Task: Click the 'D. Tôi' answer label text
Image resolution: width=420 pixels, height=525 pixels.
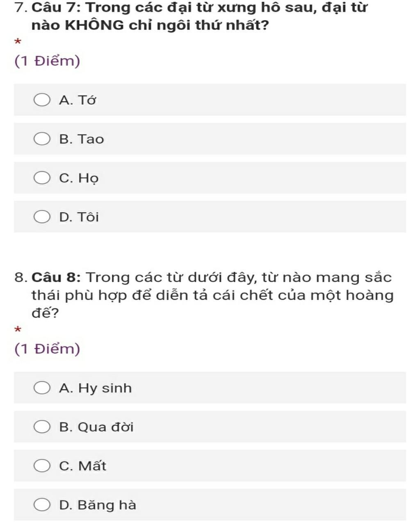Action: pyautogui.click(x=79, y=217)
